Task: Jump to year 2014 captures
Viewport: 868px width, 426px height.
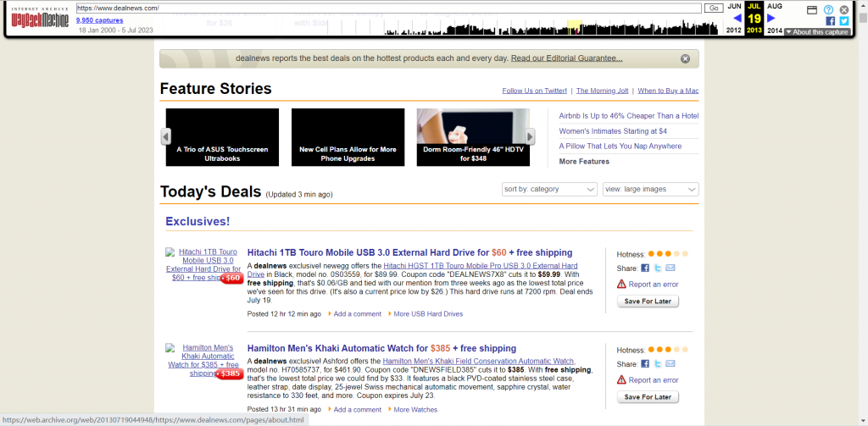Action: point(775,30)
